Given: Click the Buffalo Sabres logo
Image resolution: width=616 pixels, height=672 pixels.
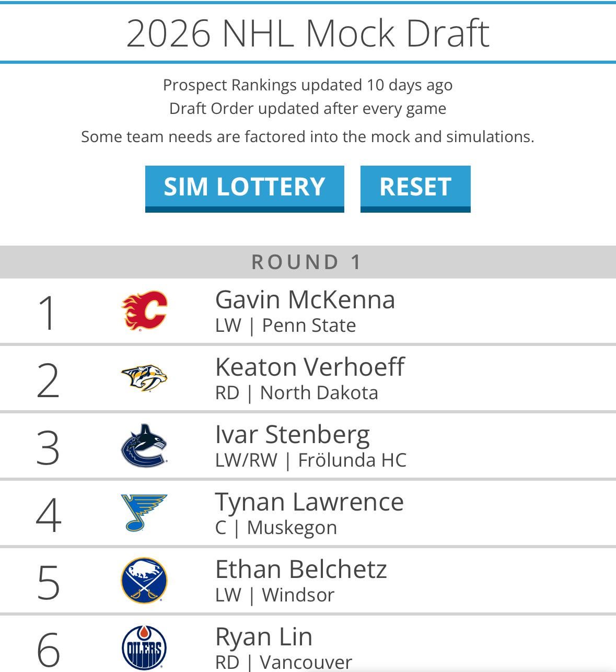Looking at the screenshot, I should pos(144,580).
